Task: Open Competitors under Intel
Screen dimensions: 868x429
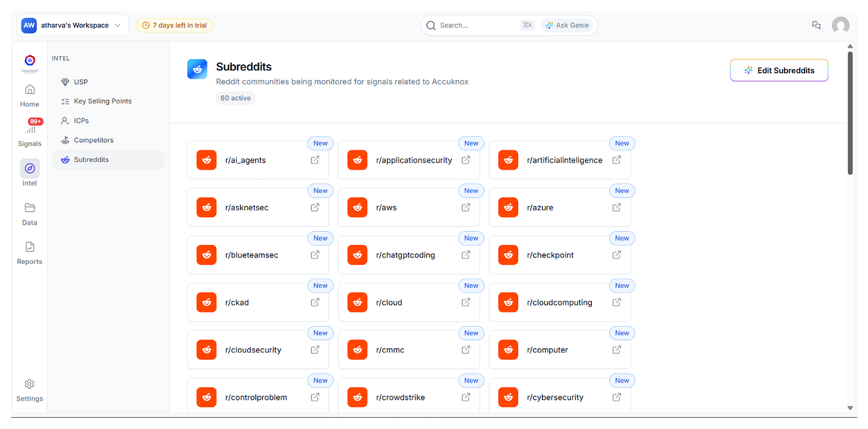Action: click(108, 140)
